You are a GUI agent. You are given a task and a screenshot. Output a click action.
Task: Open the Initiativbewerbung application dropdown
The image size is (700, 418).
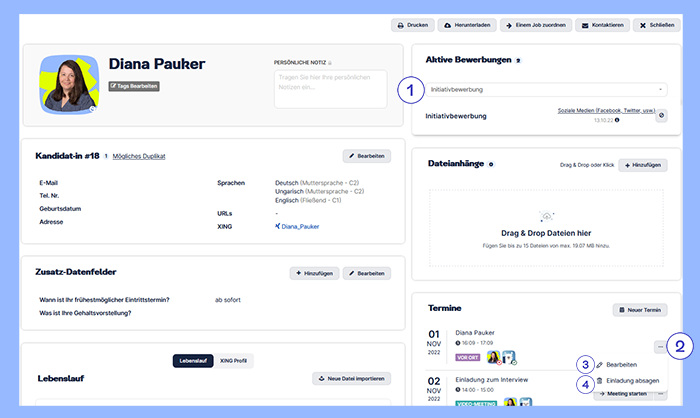coord(548,90)
